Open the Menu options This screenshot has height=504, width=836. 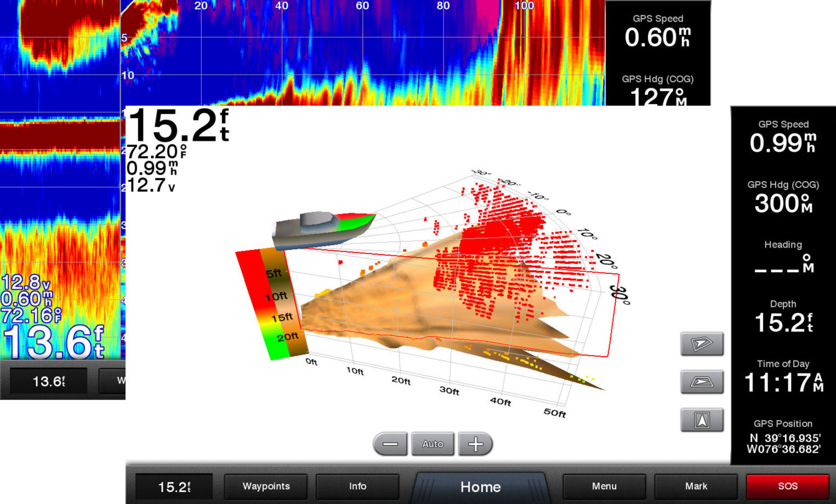click(x=604, y=486)
